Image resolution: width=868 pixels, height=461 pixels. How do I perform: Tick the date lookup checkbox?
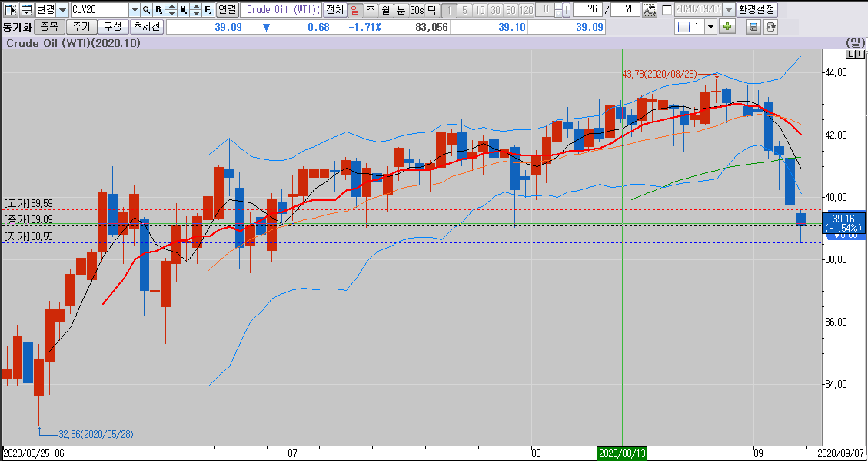pos(667,9)
